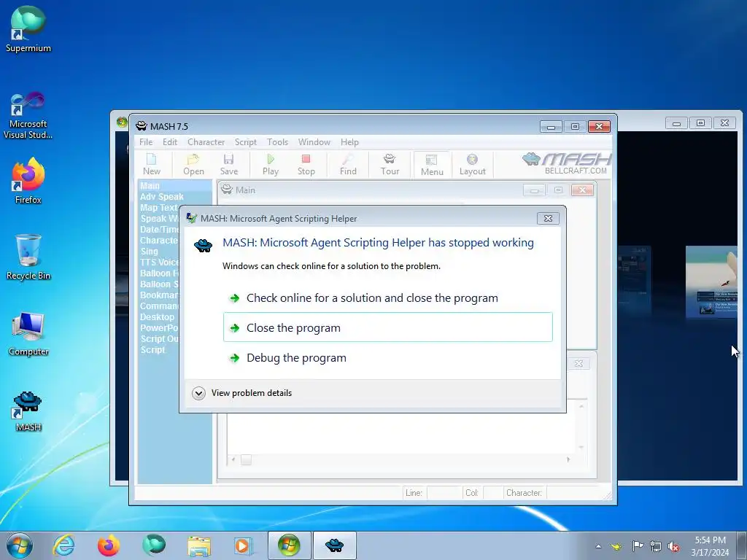Start the script with the Play icon
Screen dimensions: 747x560
coord(271,164)
